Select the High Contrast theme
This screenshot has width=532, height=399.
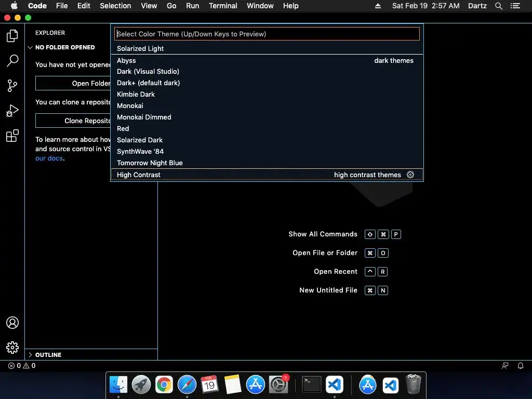tap(267, 175)
